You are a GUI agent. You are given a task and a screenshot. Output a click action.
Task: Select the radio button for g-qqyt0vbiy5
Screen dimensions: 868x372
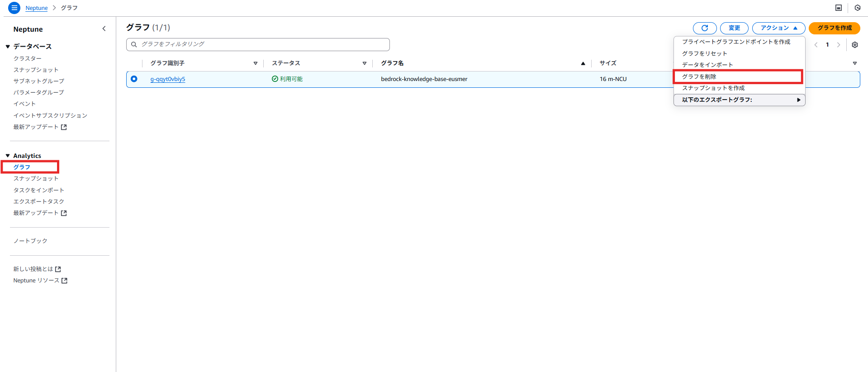pos(134,79)
